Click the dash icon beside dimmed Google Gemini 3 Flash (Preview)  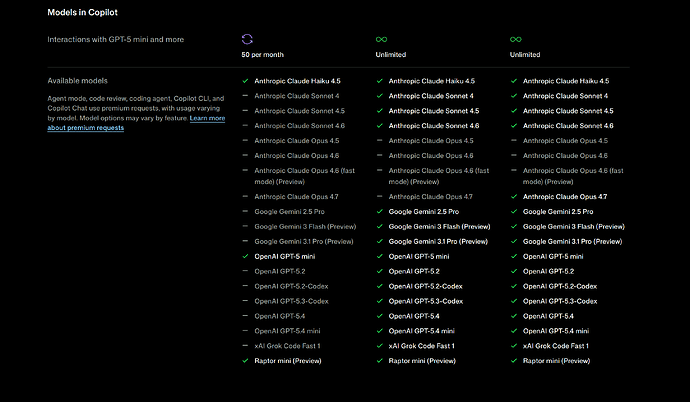[245, 226]
